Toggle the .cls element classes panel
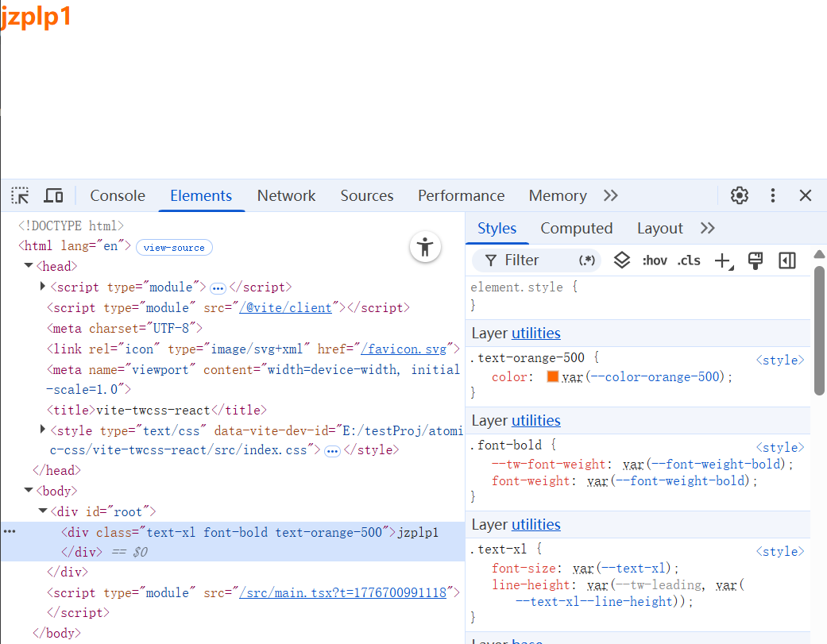Image resolution: width=827 pixels, height=644 pixels. tap(689, 260)
